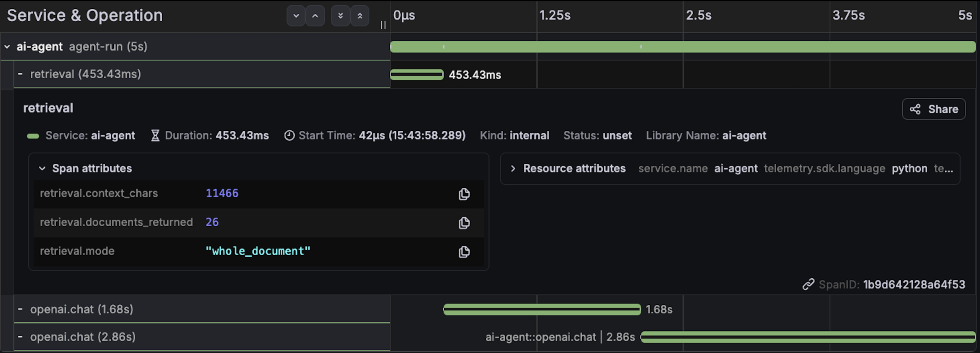Viewport: 980px width, 353px height.
Task: Click the value 26 for documents_returned
Action: (212, 222)
